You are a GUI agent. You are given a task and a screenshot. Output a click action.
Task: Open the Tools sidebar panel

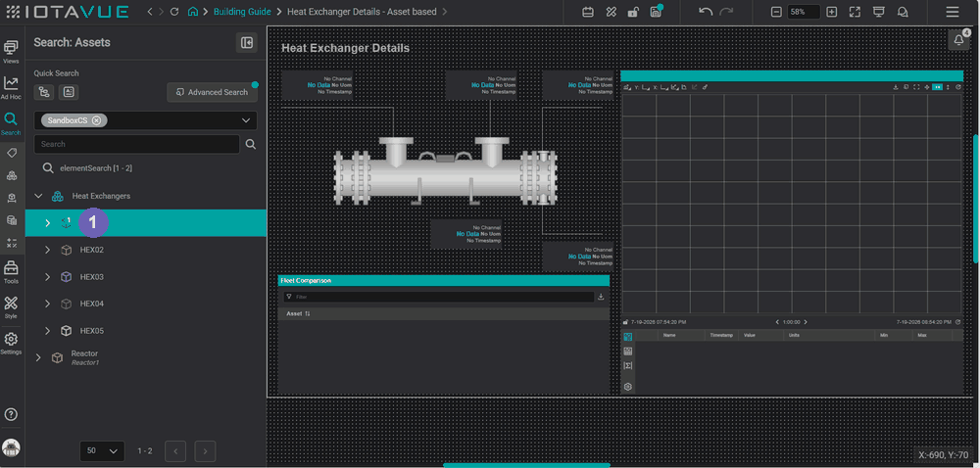pos(11,272)
